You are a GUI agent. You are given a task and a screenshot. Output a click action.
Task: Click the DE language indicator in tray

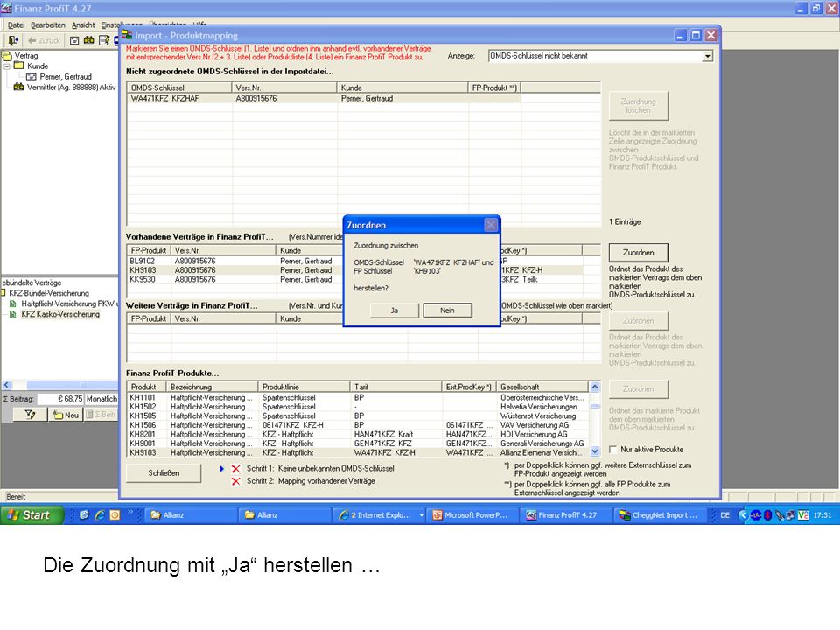point(724,515)
